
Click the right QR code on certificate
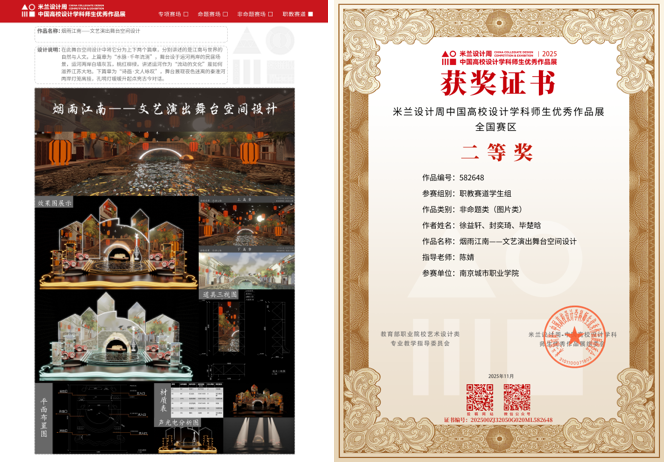point(517,398)
